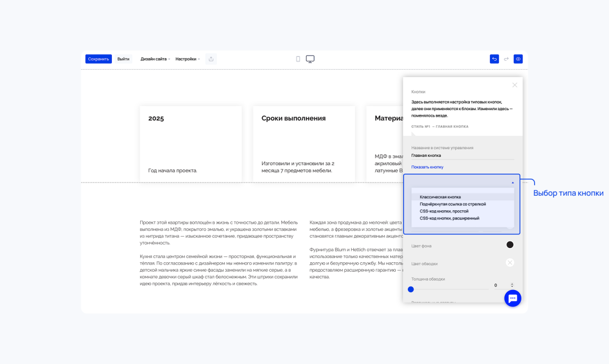The image size is (609, 364).
Task: Click the Толщина обводки number stepper
Action: 512,285
